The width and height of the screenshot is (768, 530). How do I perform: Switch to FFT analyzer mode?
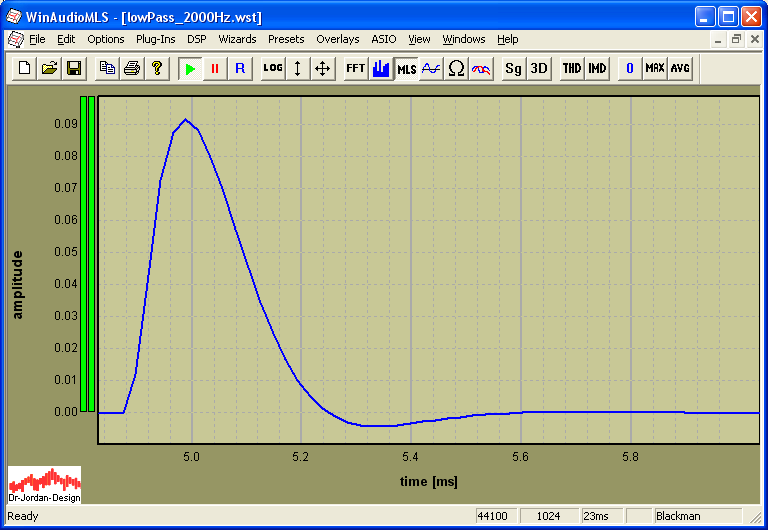355,68
